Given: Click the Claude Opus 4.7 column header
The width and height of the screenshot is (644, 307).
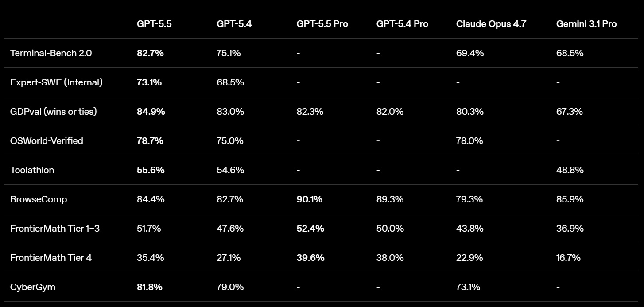Looking at the screenshot, I should coord(491,24).
